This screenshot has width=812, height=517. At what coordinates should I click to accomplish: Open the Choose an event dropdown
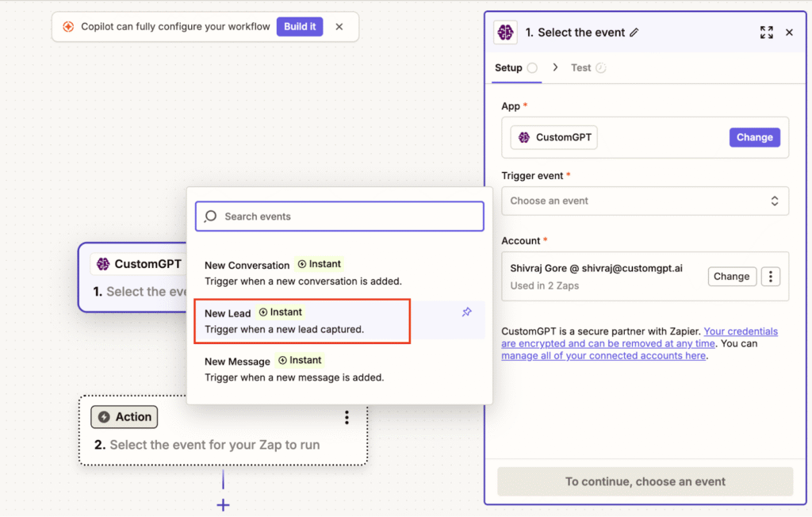645,201
